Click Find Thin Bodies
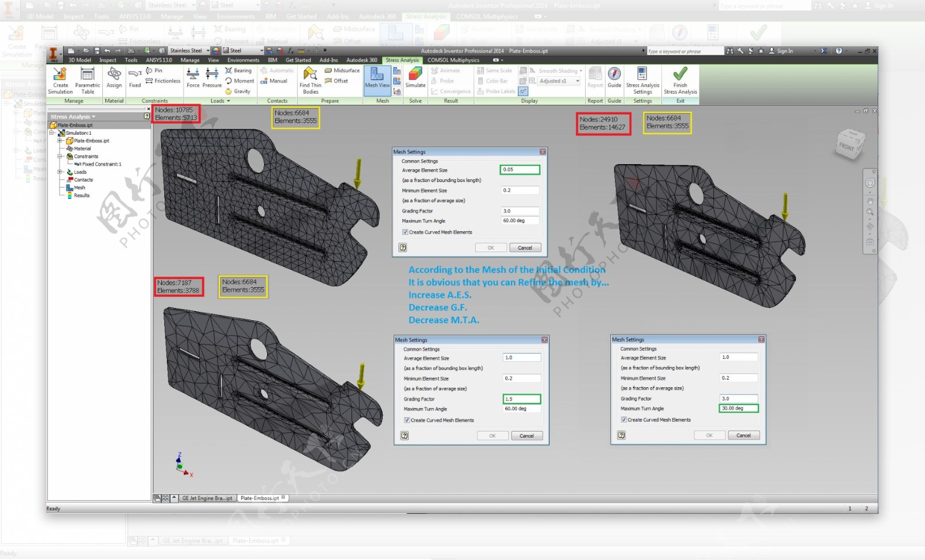 310,80
